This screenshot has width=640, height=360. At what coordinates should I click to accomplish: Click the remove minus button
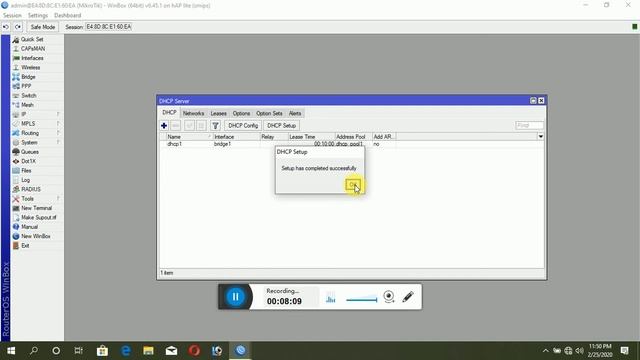pyautogui.click(x=176, y=126)
